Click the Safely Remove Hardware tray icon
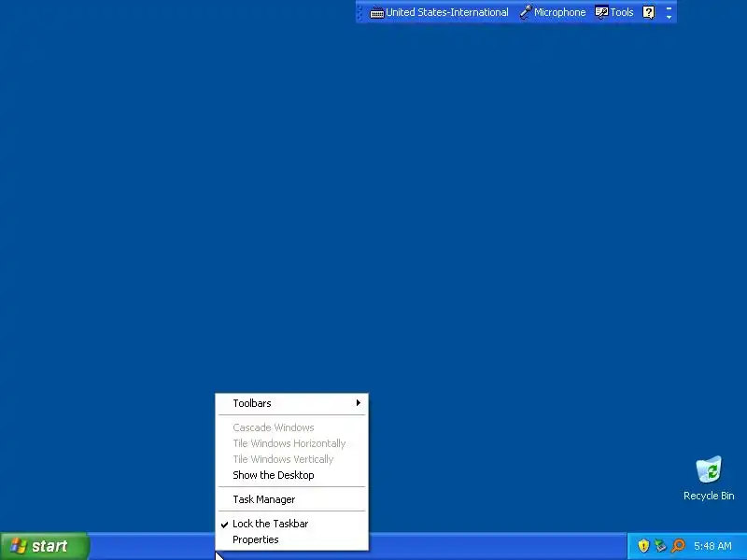The width and height of the screenshot is (747, 560). 660,546
